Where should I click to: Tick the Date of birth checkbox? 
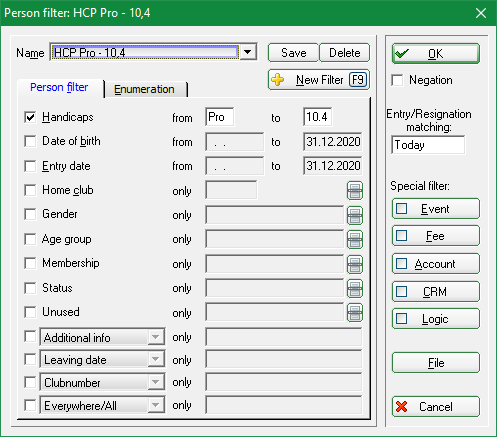tap(30, 141)
